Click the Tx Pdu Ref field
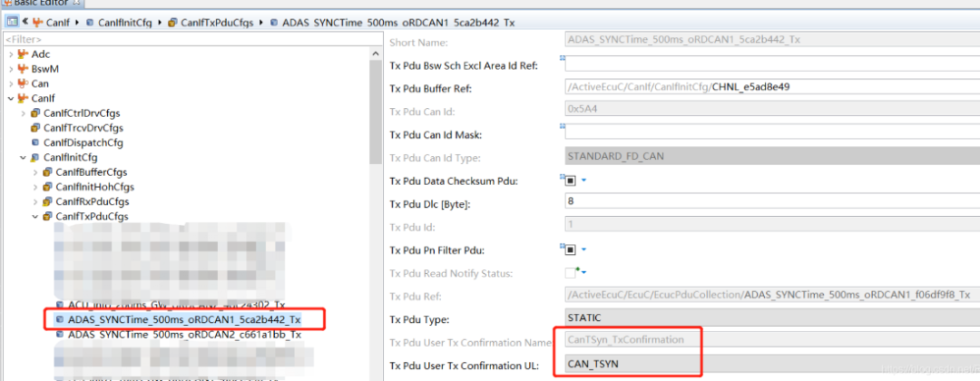The width and height of the screenshot is (980, 381). pyautogui.click(x=772, y=295)
